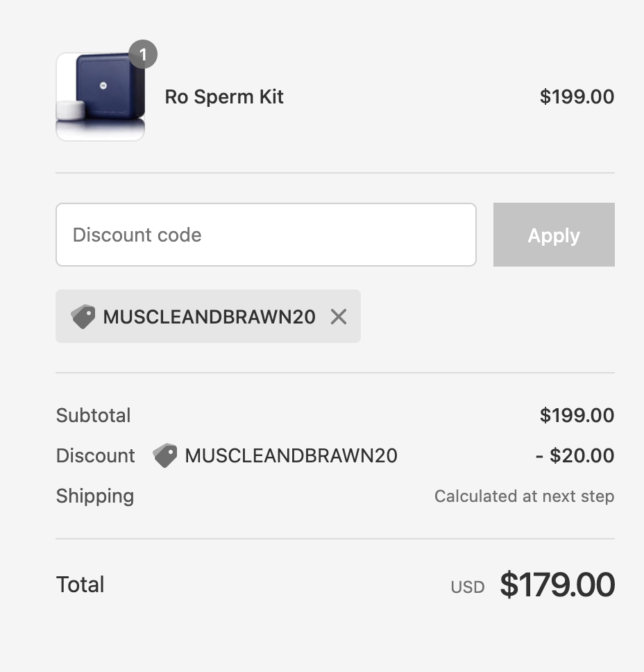Click the Subtotal amount $199.00

pyautogui.click(x=577, y=415)
